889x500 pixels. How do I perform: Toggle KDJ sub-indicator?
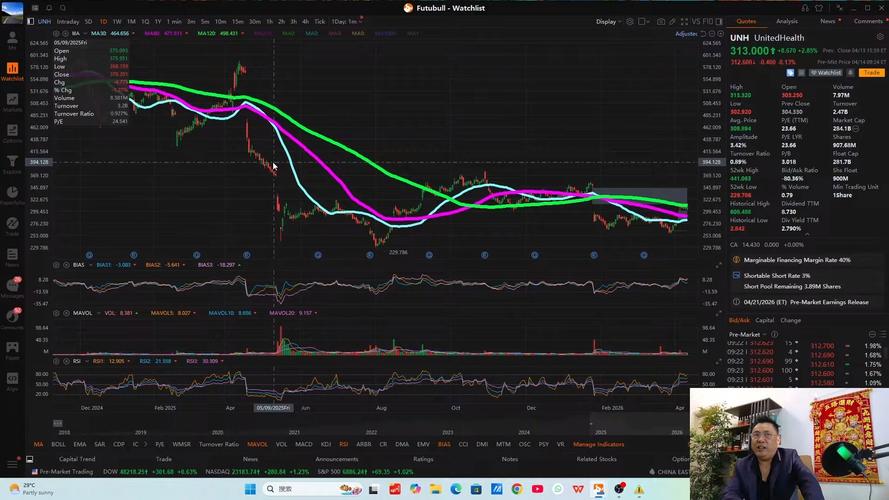pos(326,444)
